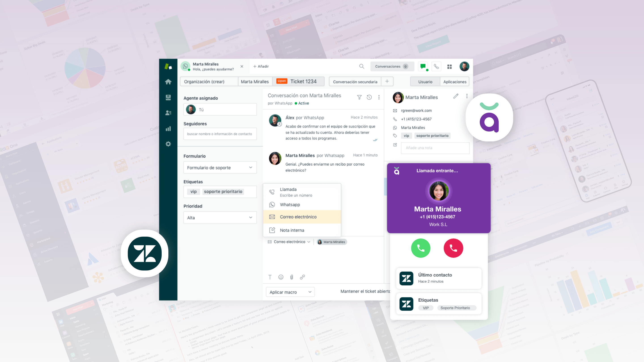
Task: Click the Marta Miralles recipient chip
Action: click(332, 242)
